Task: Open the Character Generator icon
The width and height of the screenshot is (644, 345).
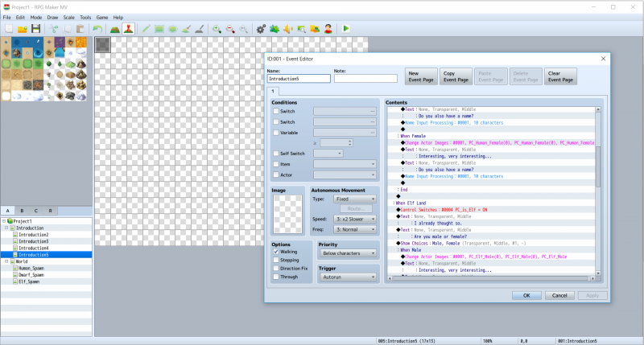Action: click(x=328, y=29)
